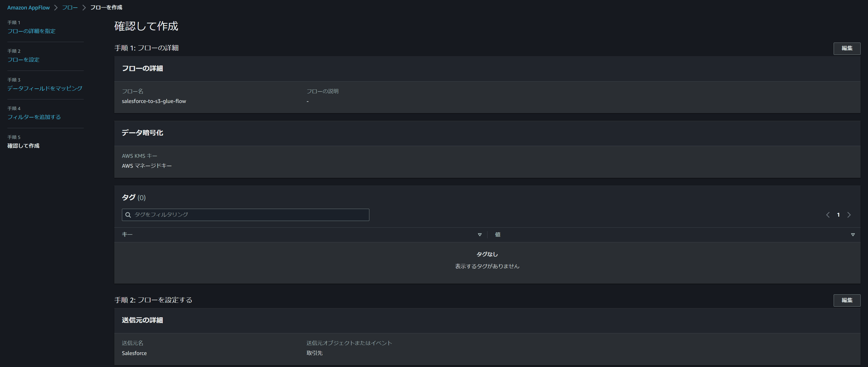
Task: Go to step フローの詳細を指定
Action: [x=31, y=31]
